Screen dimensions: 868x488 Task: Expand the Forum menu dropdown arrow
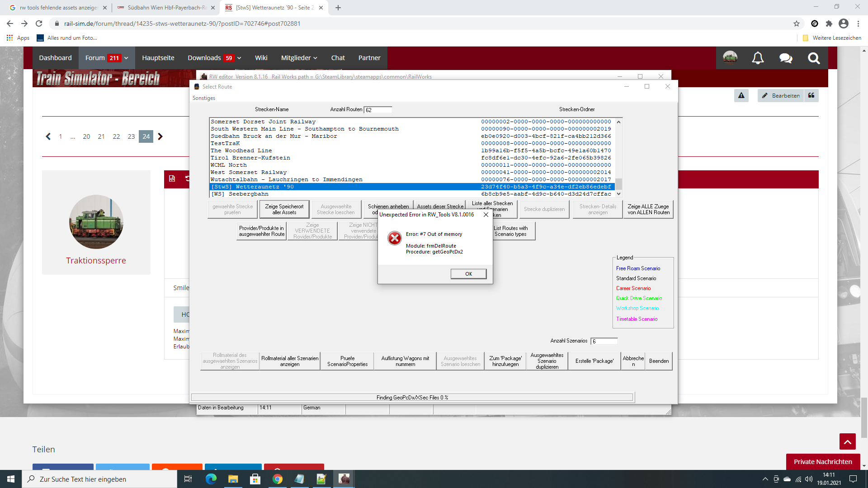coord(127,58)
